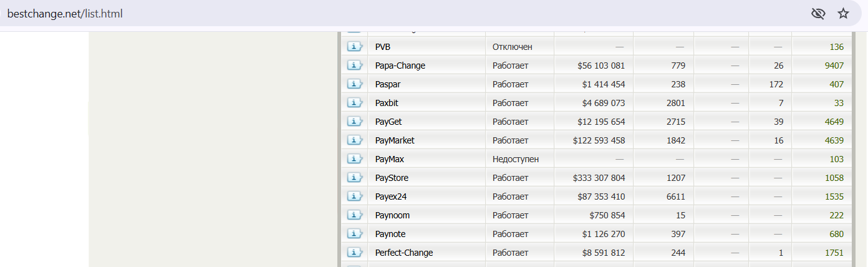The height and width of the screenshot is (267, 868).
Task: Click the crossed-out eye tracking icon
Action: coord(818,14)
